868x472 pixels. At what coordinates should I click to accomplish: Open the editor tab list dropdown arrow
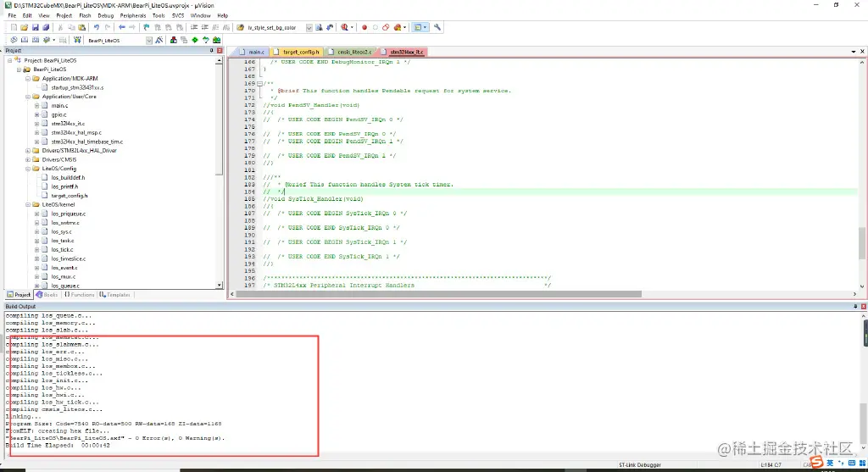[x=854, y=52]
